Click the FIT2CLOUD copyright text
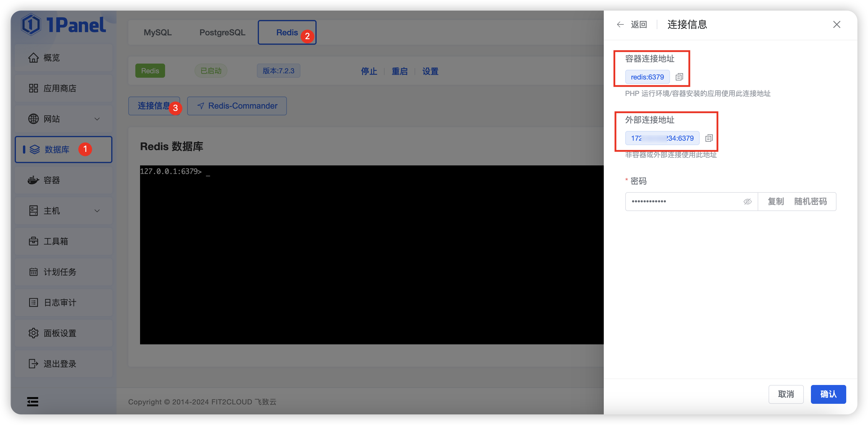 point(202,402)
